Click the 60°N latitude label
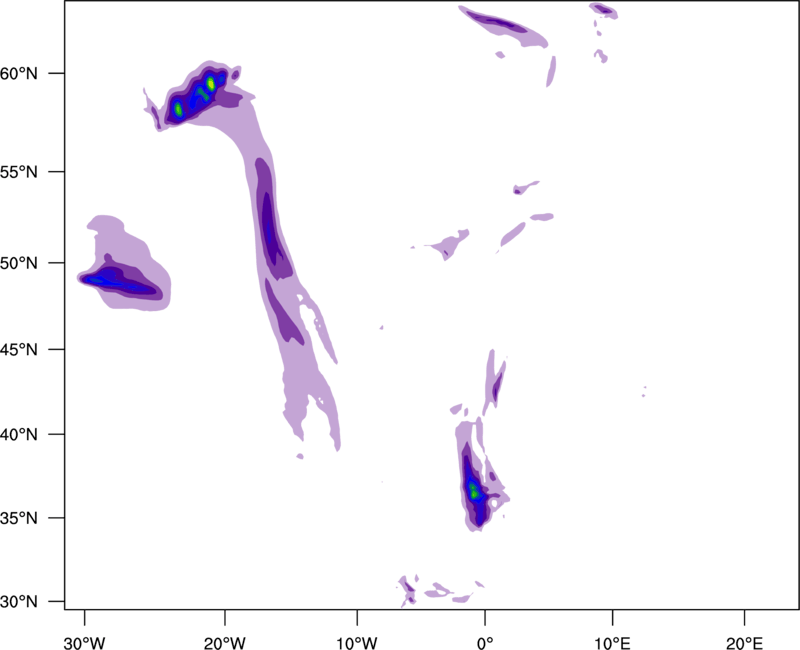Viewport: 800px width, 650px height. pyautogui.click(x=19, y=74)
